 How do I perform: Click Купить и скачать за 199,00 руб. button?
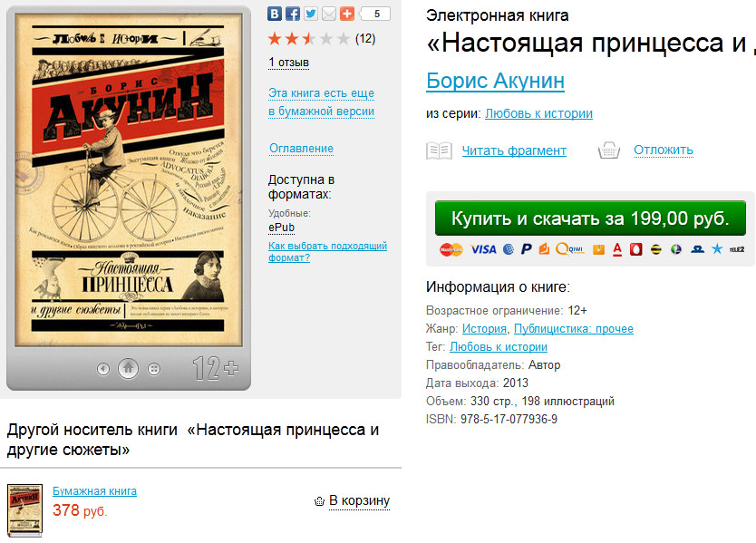coord(590,218)
